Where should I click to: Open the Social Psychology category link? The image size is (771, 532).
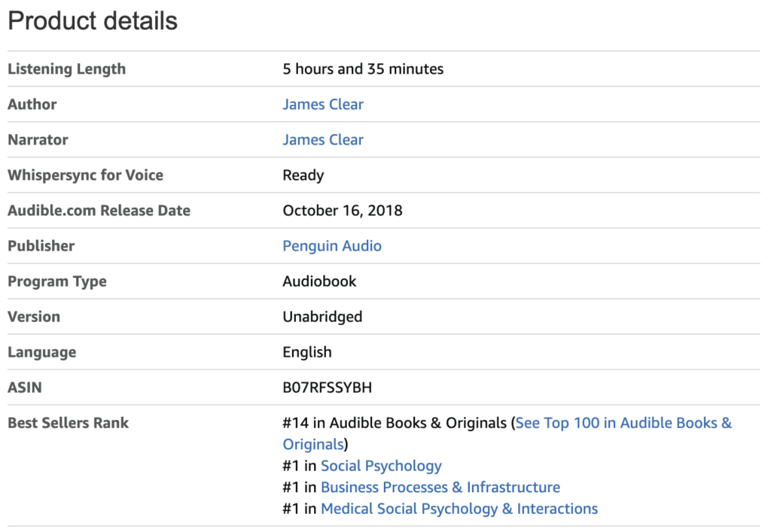(381, 466)
